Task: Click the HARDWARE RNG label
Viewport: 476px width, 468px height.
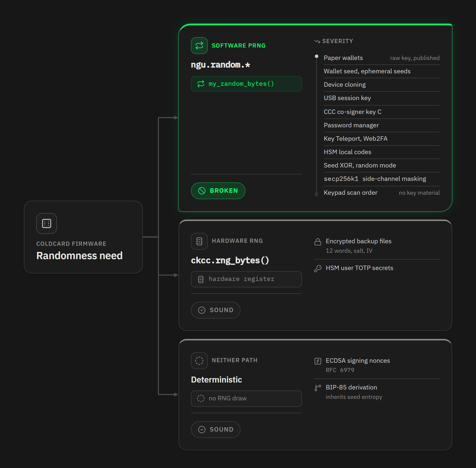Action: 237,241
